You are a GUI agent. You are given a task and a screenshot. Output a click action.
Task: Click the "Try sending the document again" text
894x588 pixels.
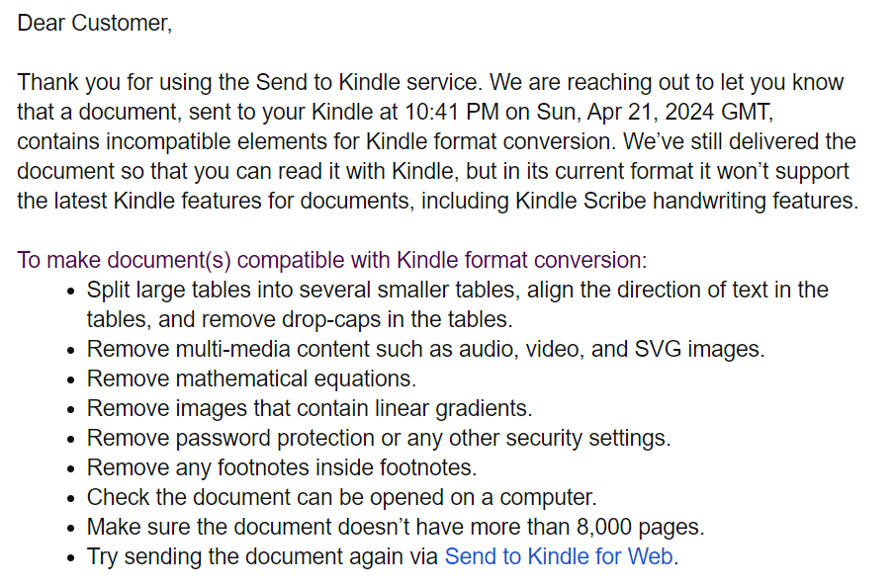point(262,556)
